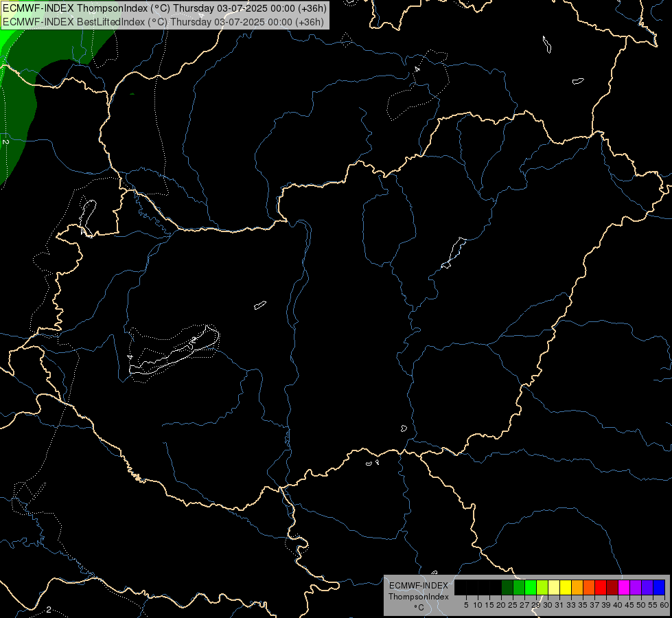
Task: Click the legend's "ECMWF-INDEX" label
Action: [x=419, y=586]
